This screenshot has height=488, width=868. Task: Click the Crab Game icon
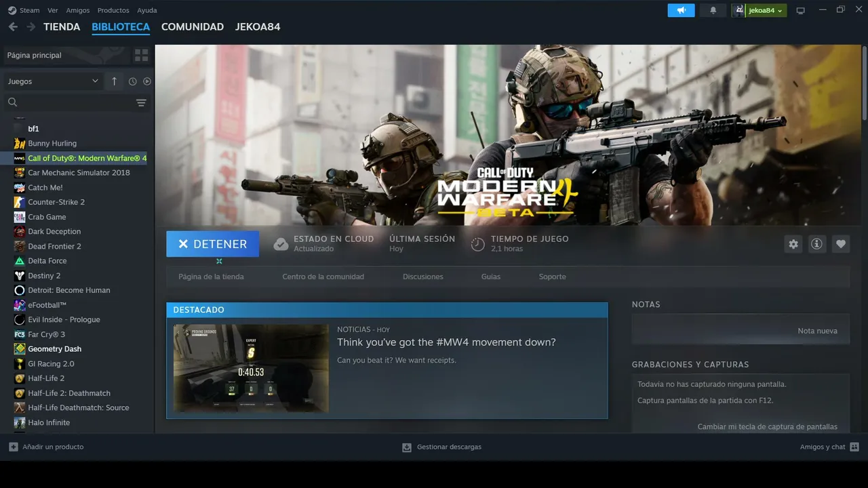(x=20, y=217)
